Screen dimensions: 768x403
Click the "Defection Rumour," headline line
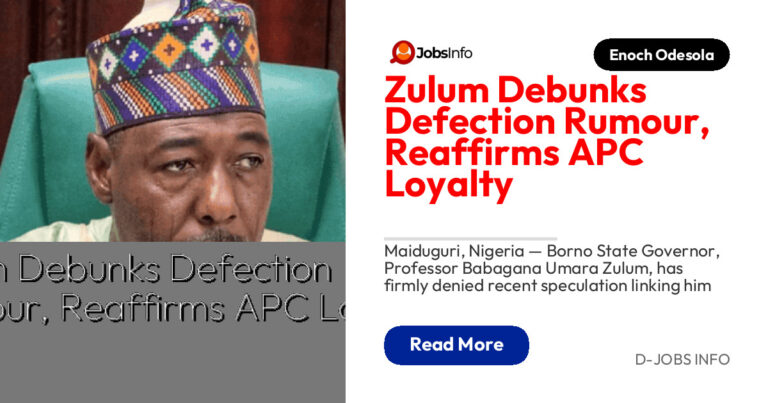point(547,121)
